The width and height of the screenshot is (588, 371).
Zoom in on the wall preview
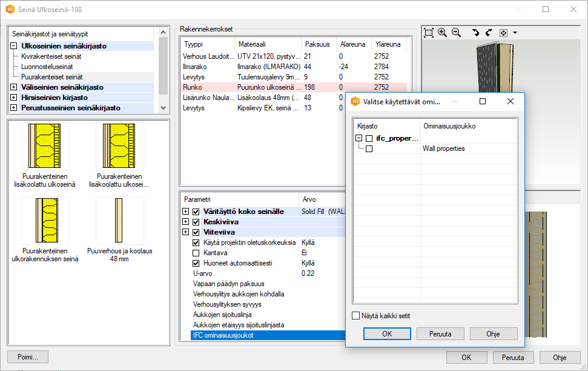442,33
